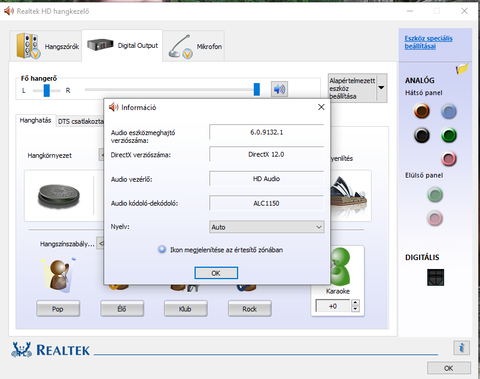This screenshot has width=480, height=379.
Task: Click the Klub equalizer preset button
Action: tap(186, 309)
